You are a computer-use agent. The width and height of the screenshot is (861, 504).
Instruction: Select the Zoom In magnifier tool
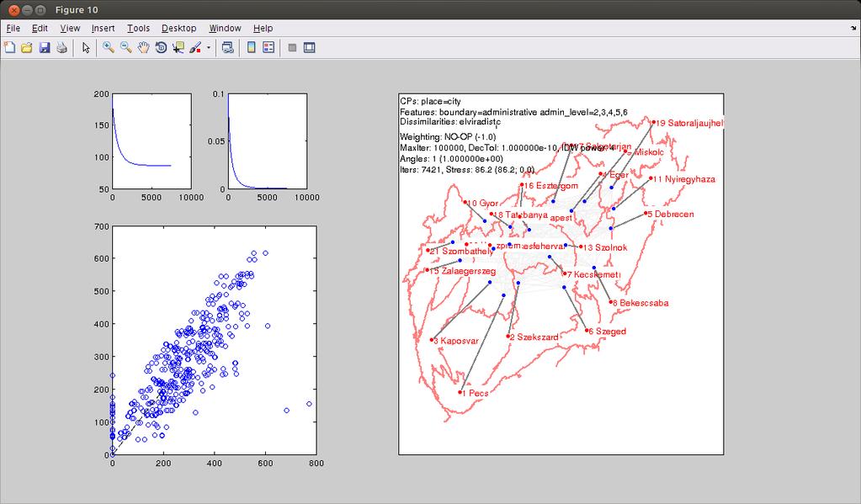(x=109, y=48)
